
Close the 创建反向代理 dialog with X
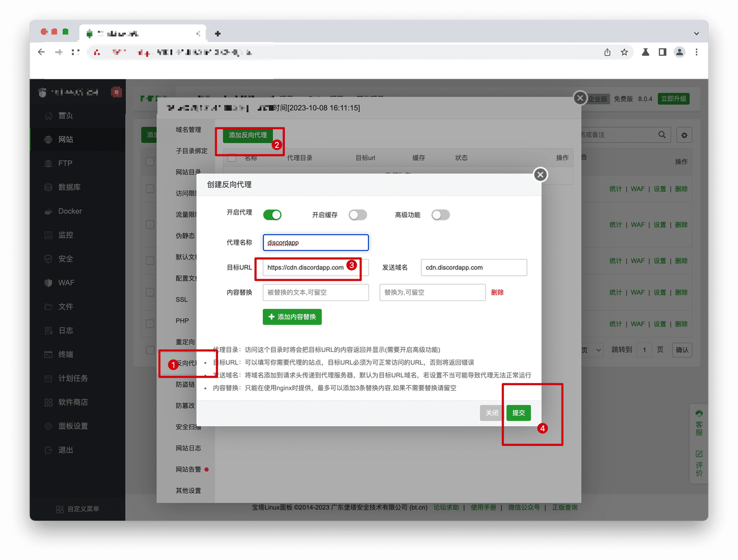[x=540, y=175]
